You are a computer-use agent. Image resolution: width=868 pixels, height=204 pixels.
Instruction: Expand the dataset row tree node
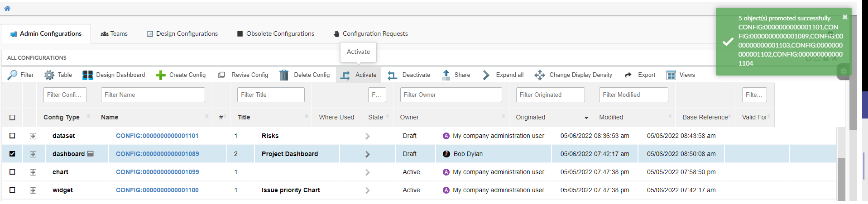click(x=33, y=136)
